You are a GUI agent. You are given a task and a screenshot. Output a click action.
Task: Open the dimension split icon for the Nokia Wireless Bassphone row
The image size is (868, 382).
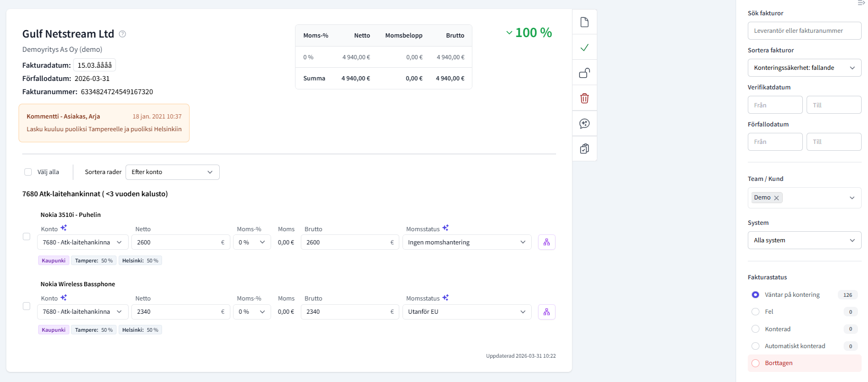click(547, 312)
